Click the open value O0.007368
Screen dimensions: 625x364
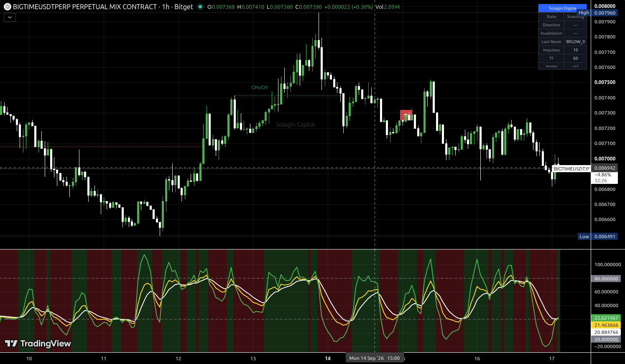click(221, 7)
